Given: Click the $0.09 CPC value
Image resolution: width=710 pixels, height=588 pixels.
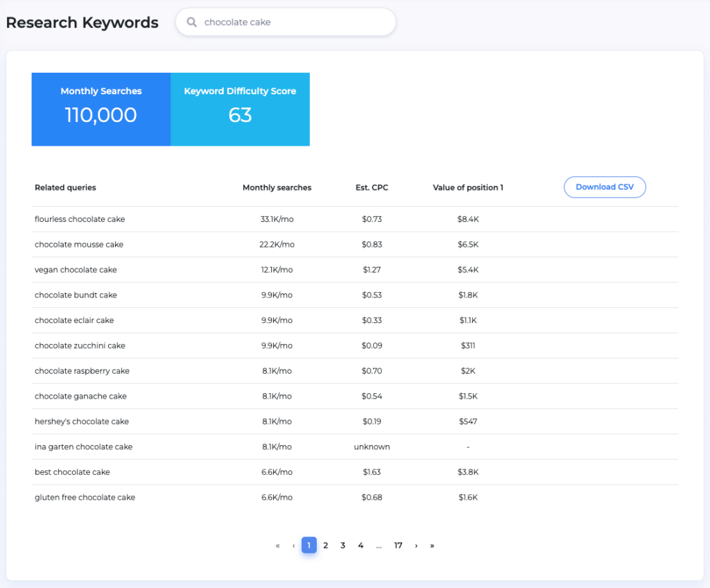Looking at the screenshot, I should [372, 345].
